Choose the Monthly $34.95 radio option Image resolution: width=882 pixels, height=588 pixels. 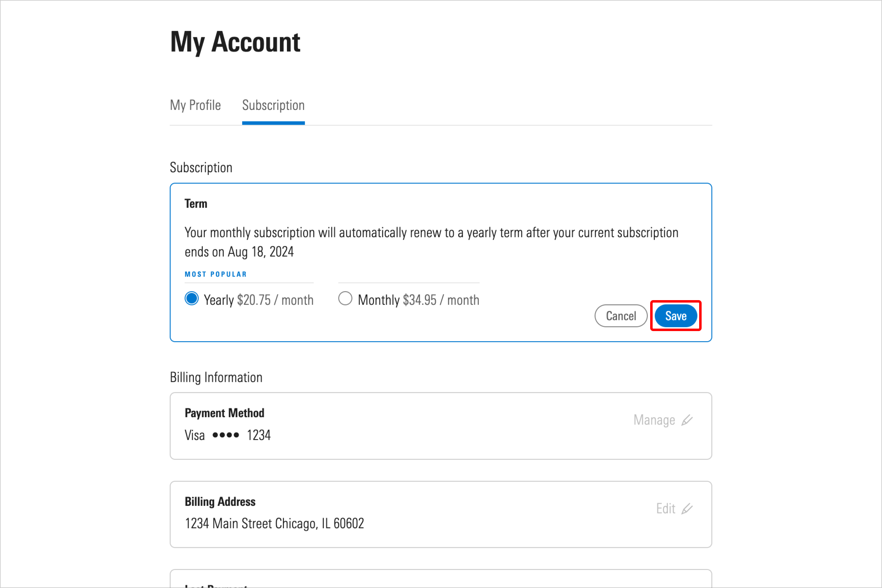click(345, 299)
